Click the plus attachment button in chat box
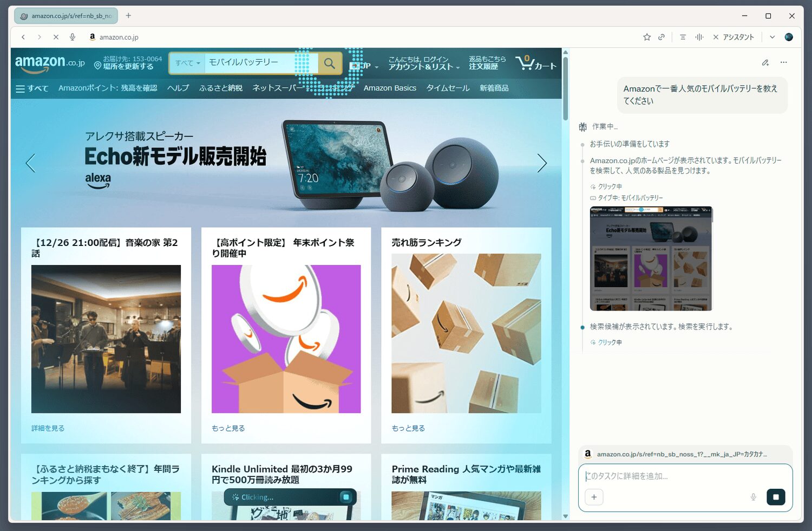Screen dimensions: 812x531 (594, 497)
